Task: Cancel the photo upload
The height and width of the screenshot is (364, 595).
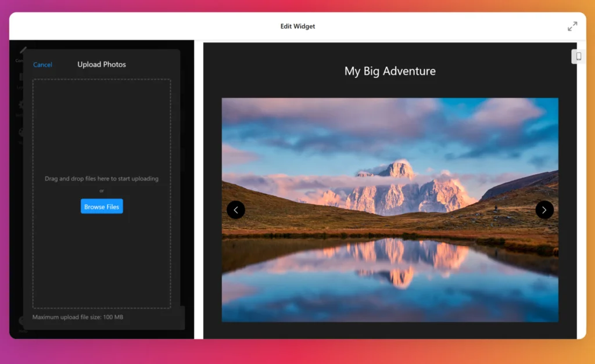Action: (42, 64)
